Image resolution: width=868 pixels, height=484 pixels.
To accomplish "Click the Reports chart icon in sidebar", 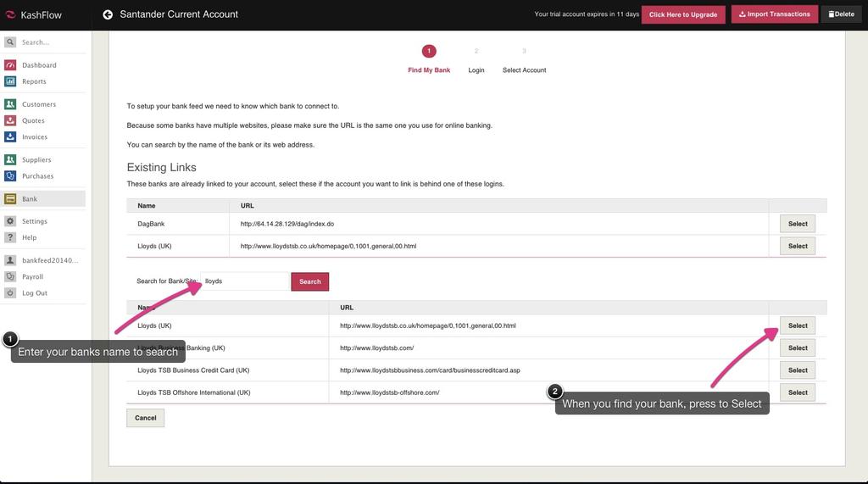I will (x=10, y=81).
